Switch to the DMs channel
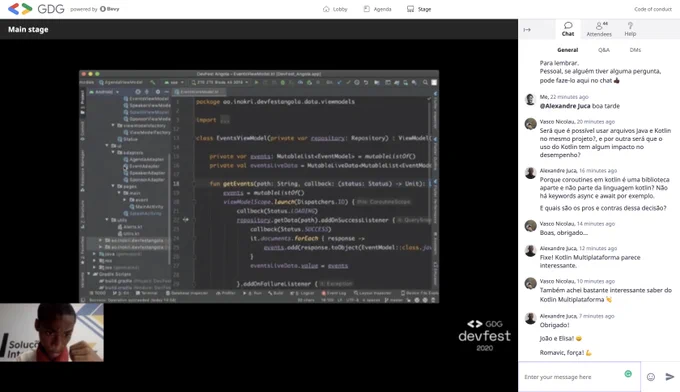This screenshot has height=392, width=680. click(x=635, y=50)
